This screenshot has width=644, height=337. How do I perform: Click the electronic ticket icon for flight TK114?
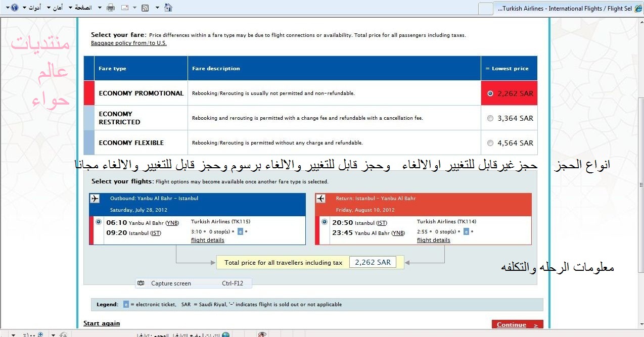(x=466, y=231)
